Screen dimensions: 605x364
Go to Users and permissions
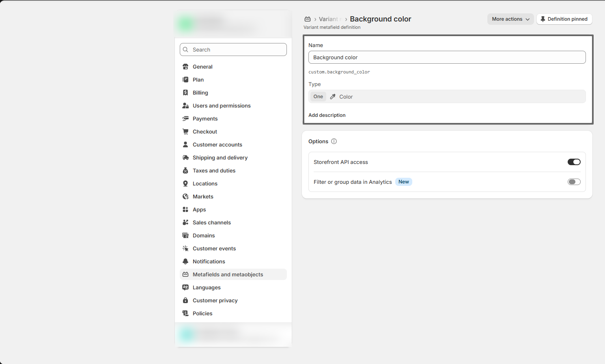(x=222, y=106)
